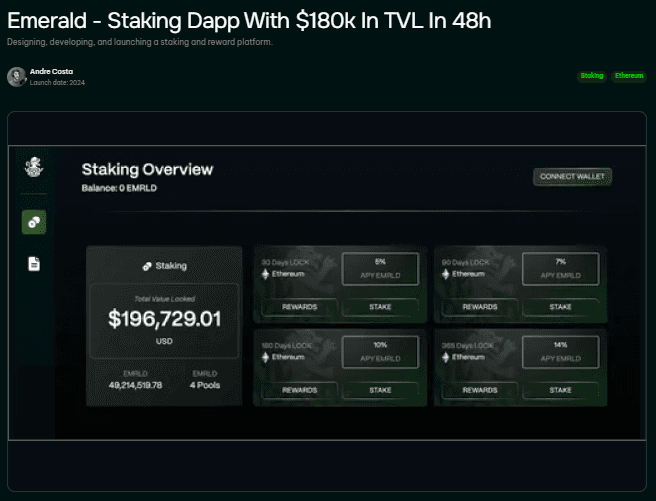Image resolution: width=656 pixels, height=501 pixels.
Task: Click Stake in the 10% APY pool
Action: pyautogui.click(x=380, y=390)
